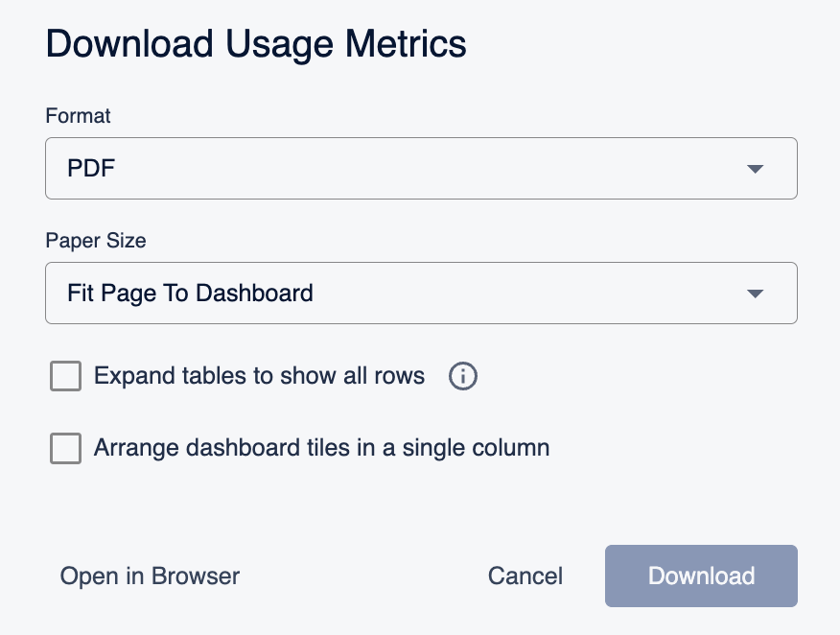This screenshot has height=635, width=840.
Task: Click the 'Paper Size' field label
Action: [95, 241]
